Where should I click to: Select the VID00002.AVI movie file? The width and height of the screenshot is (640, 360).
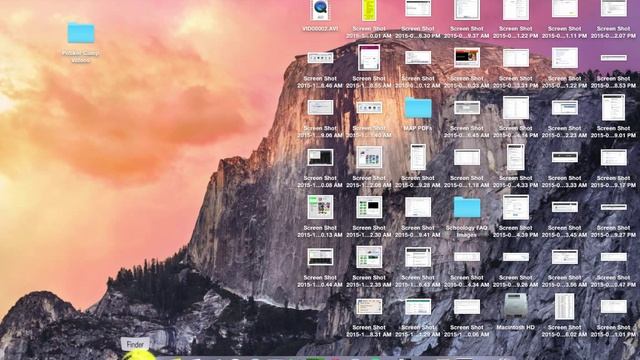tap(320, 10)
